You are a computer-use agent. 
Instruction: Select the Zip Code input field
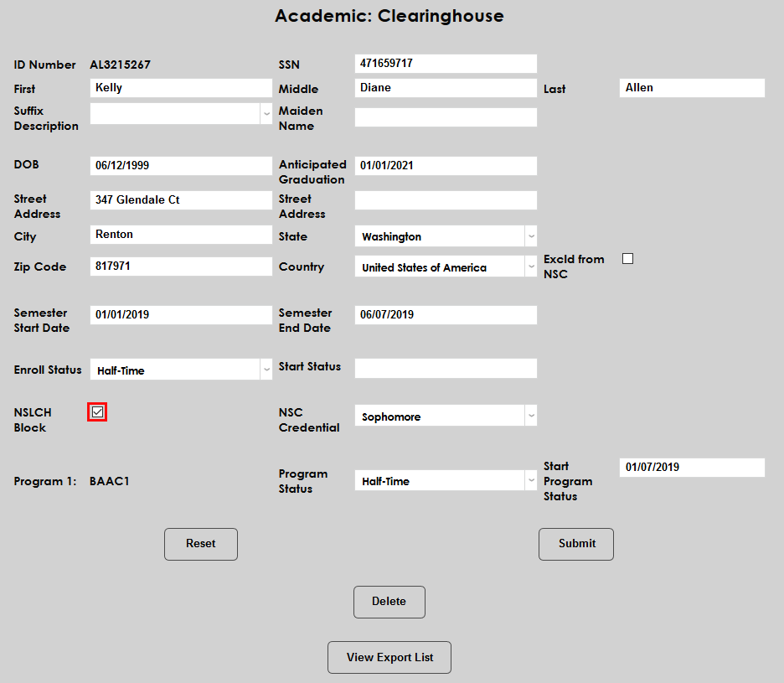coord(180,266)
